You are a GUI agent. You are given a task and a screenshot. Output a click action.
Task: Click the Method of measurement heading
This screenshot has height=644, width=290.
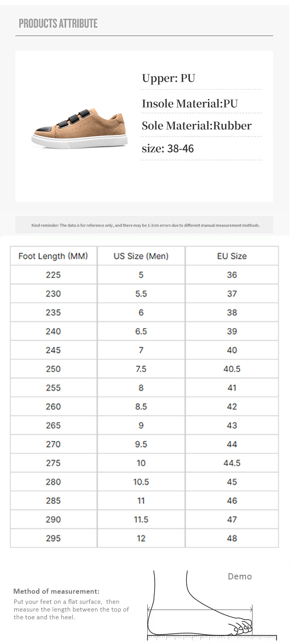[56, 591]
